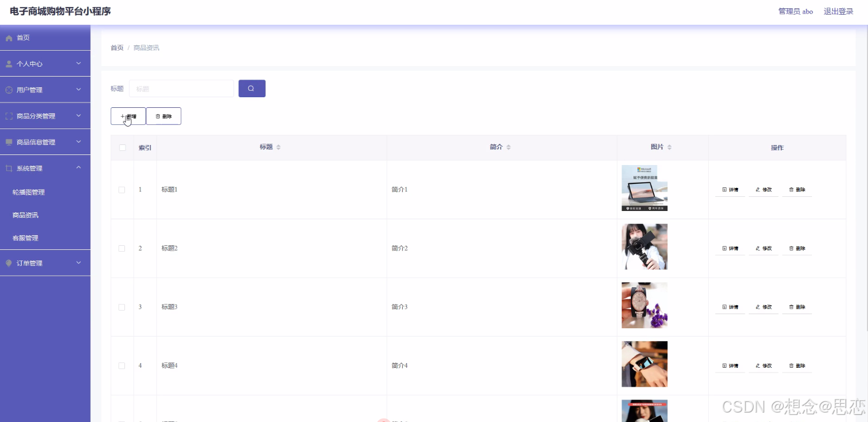The height and width of the screenshot is (422, 868).
Task: Focus the 标题 search input field
Action: pyautogui.click(x=182, y=88)
